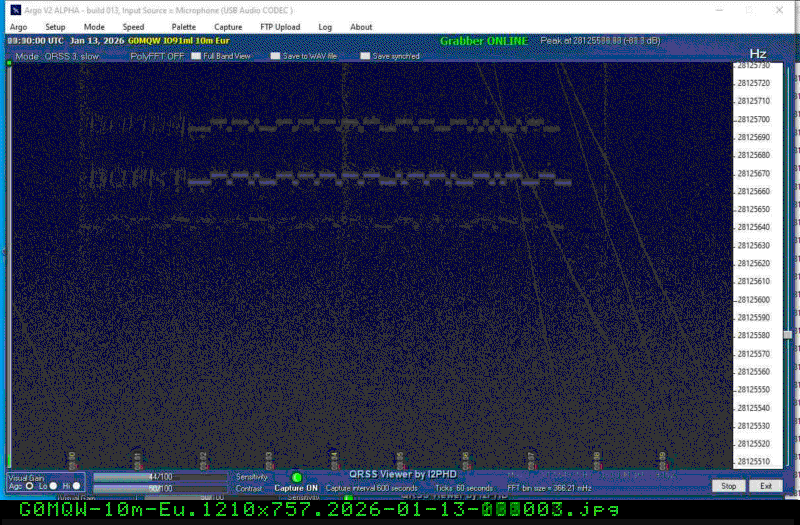The width and height of the screenshot is (800, 525).
Task: Select the Agc visual gain radio button
Action: [29, 486]
